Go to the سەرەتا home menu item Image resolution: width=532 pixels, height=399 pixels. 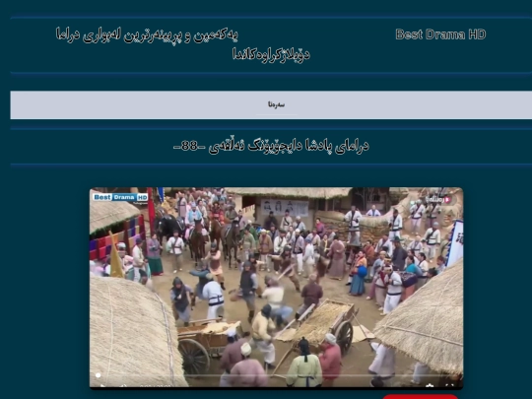click(277, 104)
